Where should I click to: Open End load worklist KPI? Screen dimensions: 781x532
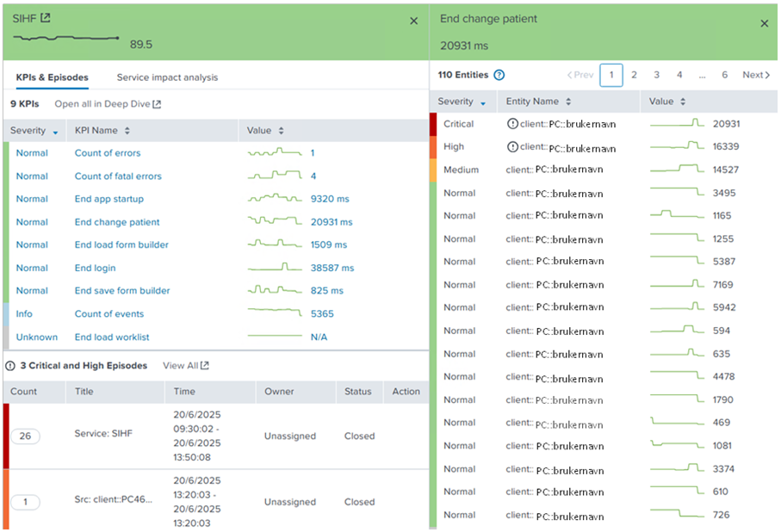click(112, 337)
